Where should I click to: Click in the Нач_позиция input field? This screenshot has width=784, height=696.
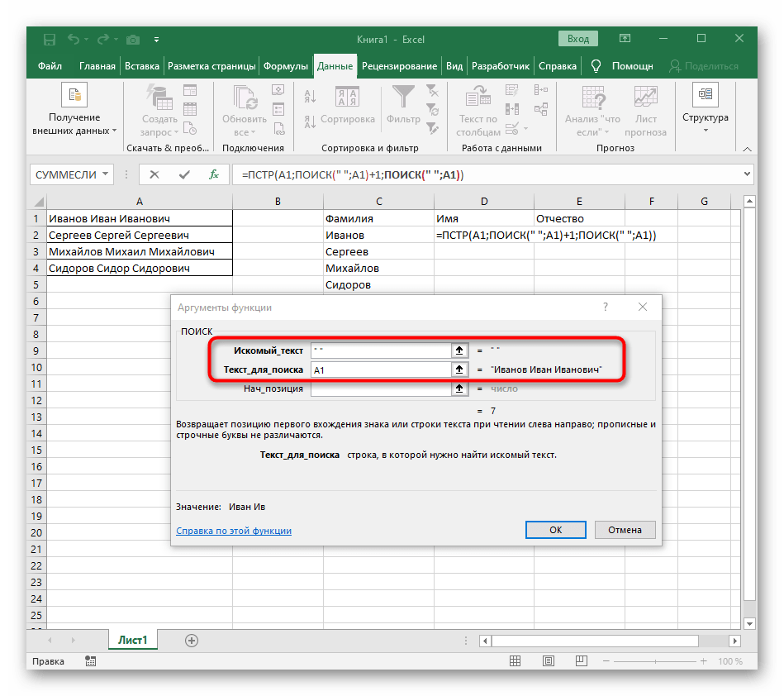[x=381, y=389]
